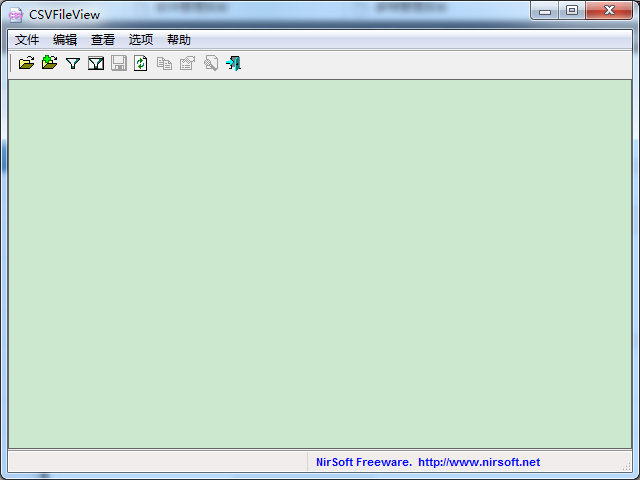Click the boxed funnel filter icon
The width and height of the screenshot is (640, 480).
click(x=96, y=63)
